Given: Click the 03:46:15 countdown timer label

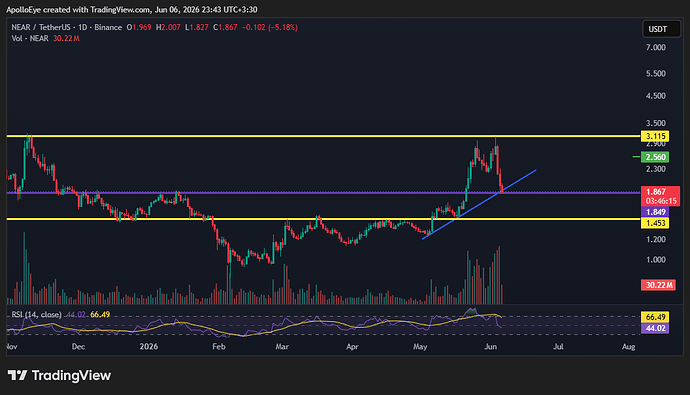Looking at the screenshot, I should tap(661, 201).
